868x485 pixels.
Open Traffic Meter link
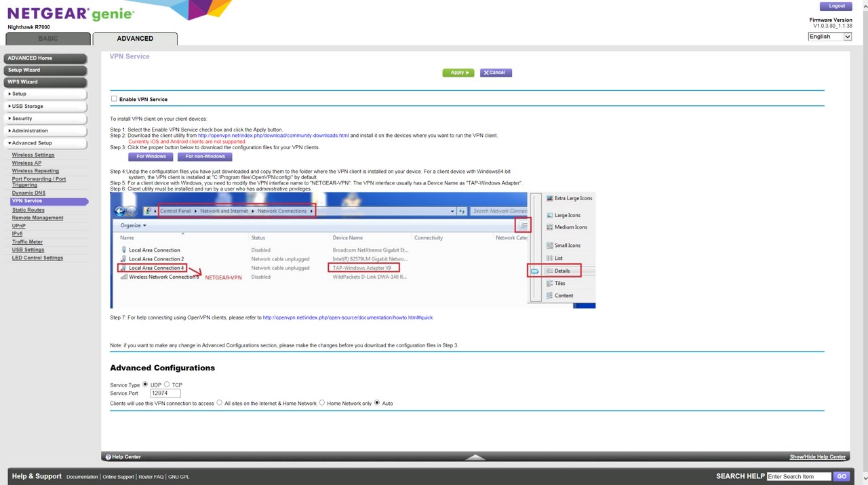click(27, 242)
